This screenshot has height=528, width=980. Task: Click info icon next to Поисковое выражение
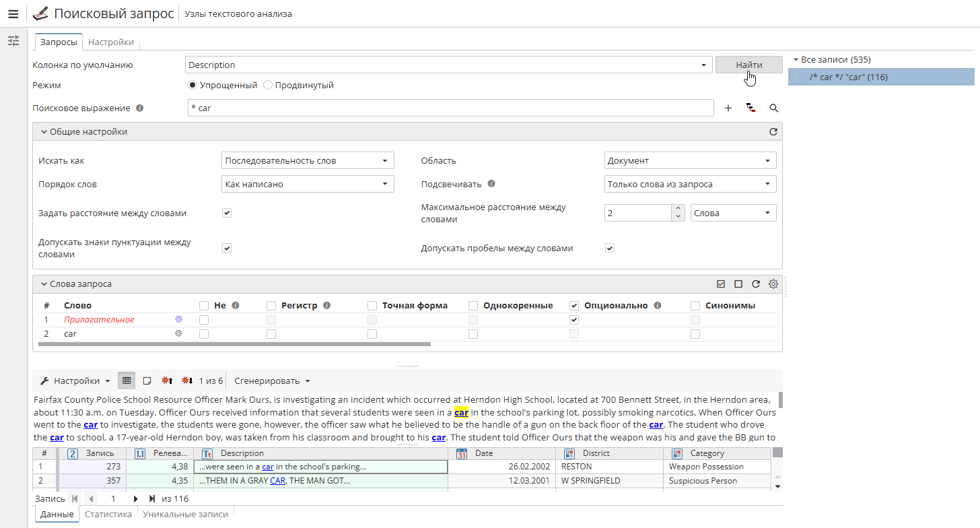coord(140,108)
